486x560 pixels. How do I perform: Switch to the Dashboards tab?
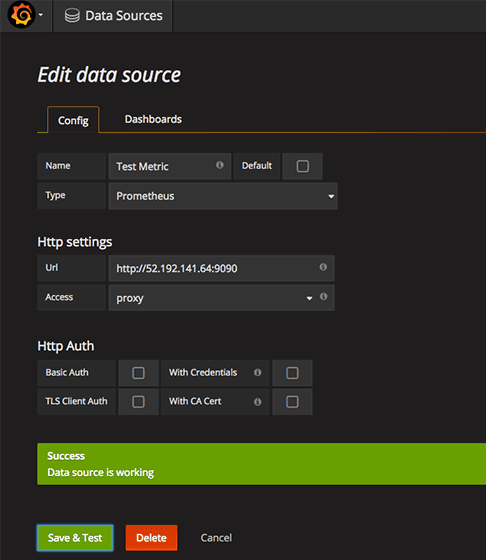pos(153,119)
